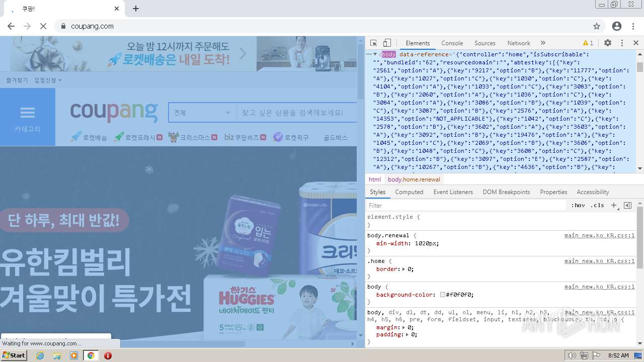This screenshot has width=644, height=362.
Task: Close the 쿠팡! tab
Action: pyautogui.click(x=117, y=9)
